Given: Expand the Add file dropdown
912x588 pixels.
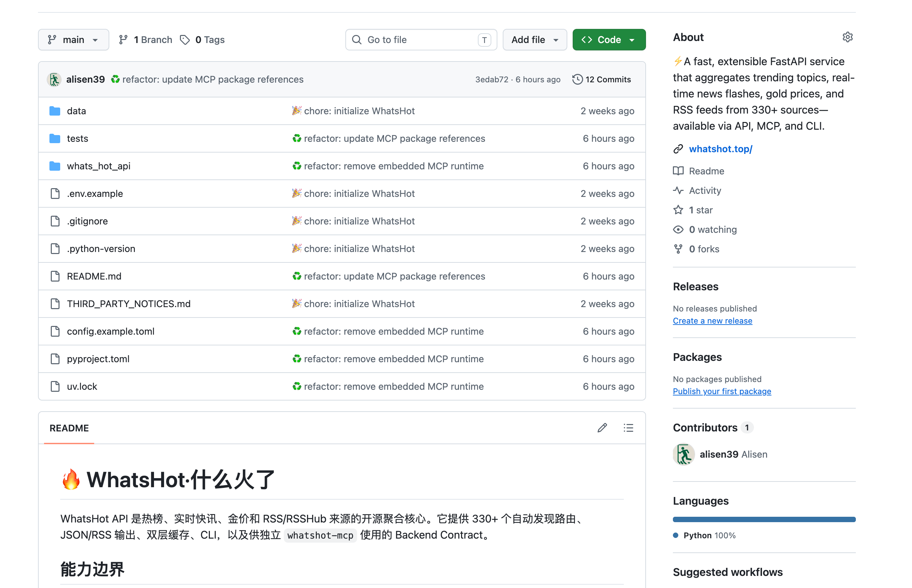Looking at the screenshot, I should pyautogui.click(x=534, y=40).
